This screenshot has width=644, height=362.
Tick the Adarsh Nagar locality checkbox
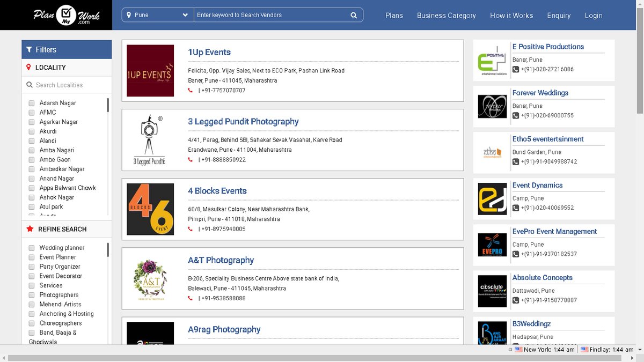tap(32, 104)
